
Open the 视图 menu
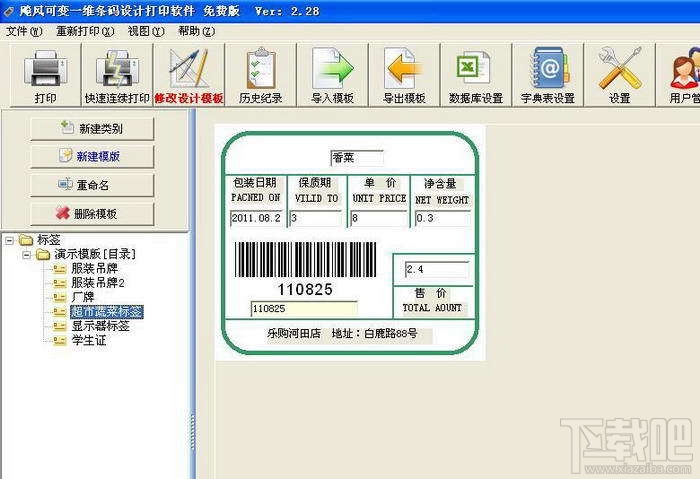[146, 31]
